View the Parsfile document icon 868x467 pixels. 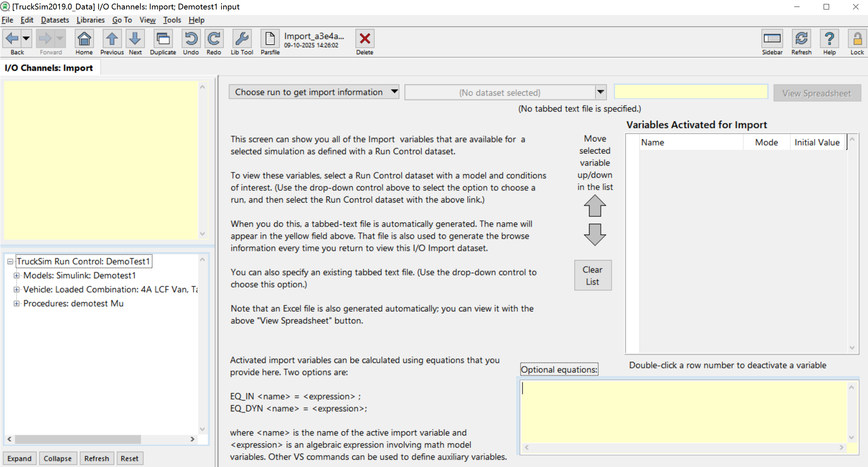(x=270, y=39)
